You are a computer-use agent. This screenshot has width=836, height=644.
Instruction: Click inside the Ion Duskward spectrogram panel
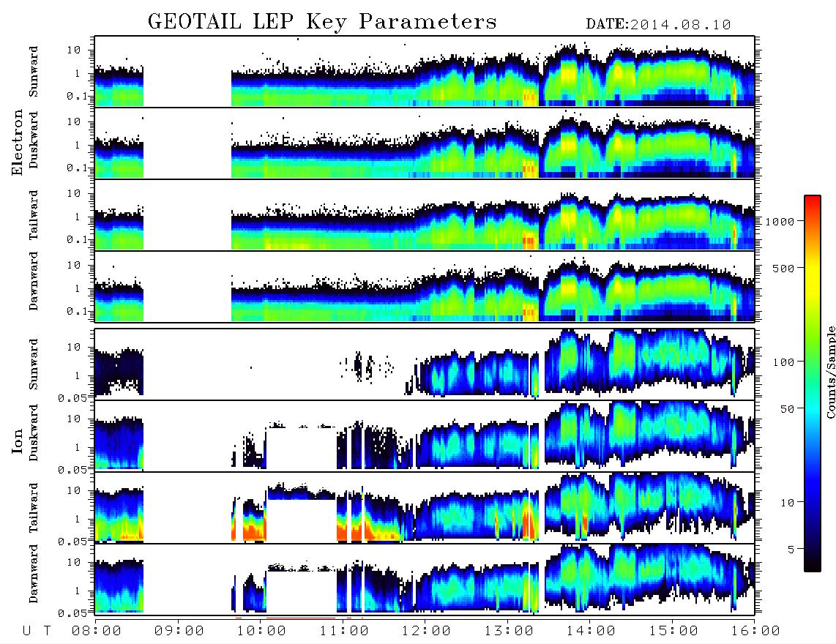(x=425, y=435)
